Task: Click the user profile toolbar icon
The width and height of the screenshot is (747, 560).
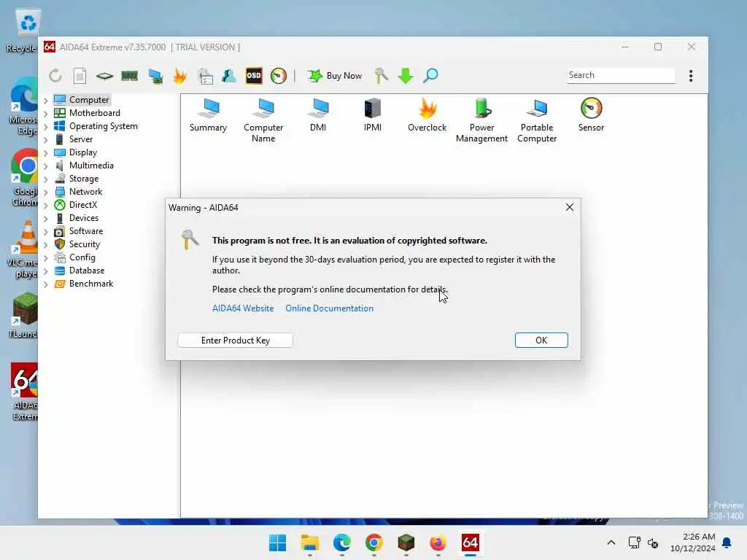Action: (x=228, y=76)
